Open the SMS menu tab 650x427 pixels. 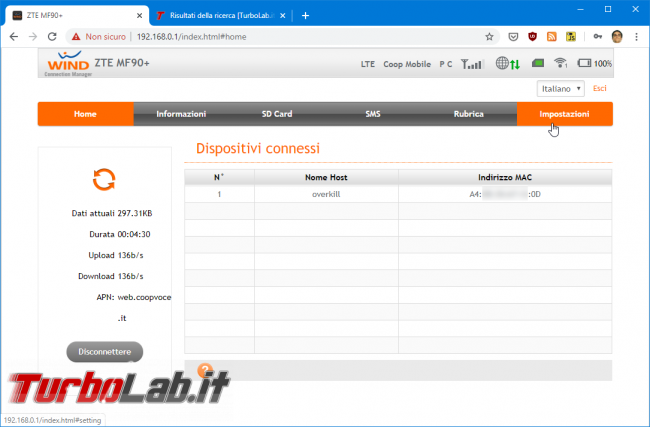click(x=373, y=114)
